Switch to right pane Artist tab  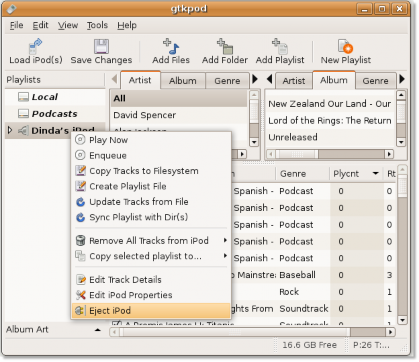click(x=294, y=81)
